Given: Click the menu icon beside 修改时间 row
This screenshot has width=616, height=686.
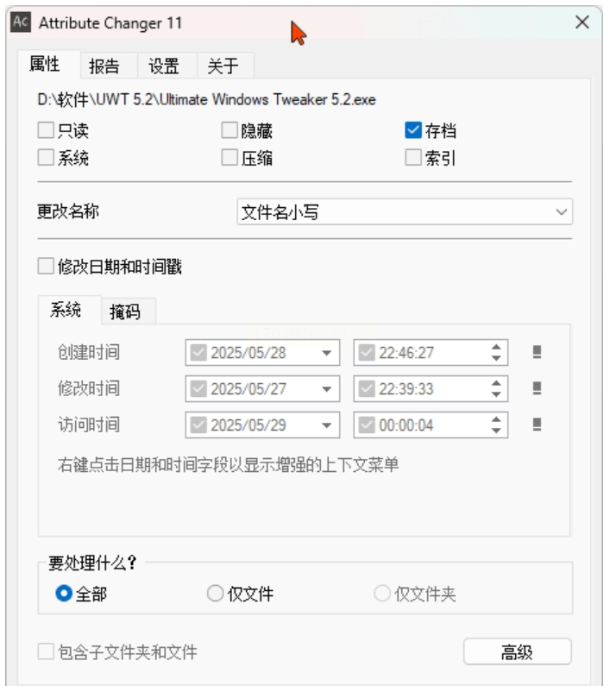Looking at the screenshot, I should (x=537, y=388).
